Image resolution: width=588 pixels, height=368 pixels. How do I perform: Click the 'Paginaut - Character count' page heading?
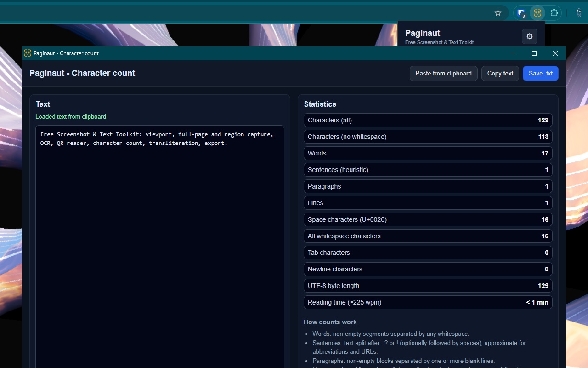tap(82, 73)
